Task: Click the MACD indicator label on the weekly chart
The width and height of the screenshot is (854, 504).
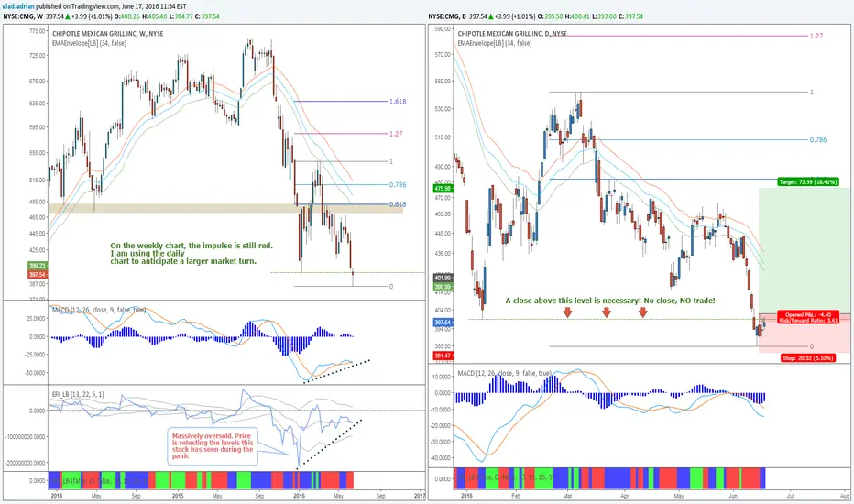Action: pyautogui.click(x=99, y=310)
